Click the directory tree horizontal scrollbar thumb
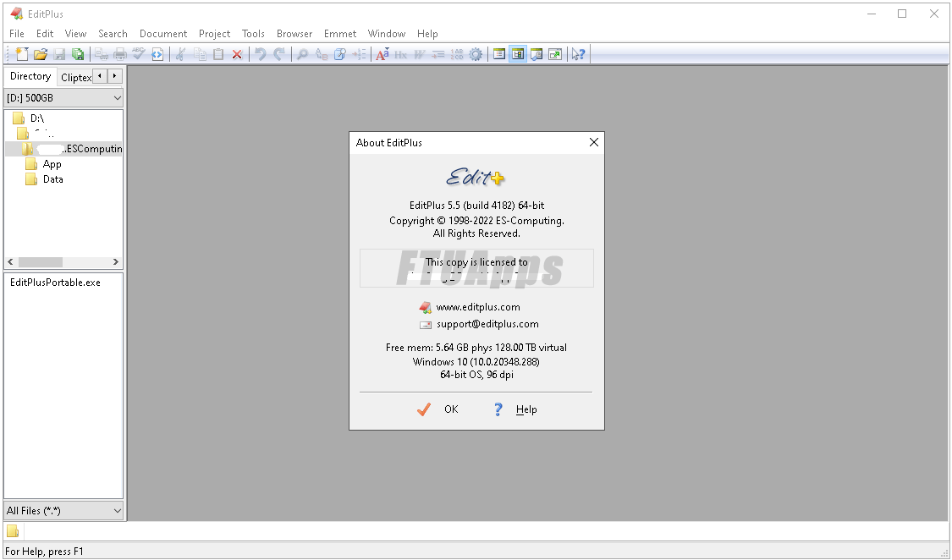The width and height of the screenshot is (952, 560). pyautogui.click(x=40, y=262)
